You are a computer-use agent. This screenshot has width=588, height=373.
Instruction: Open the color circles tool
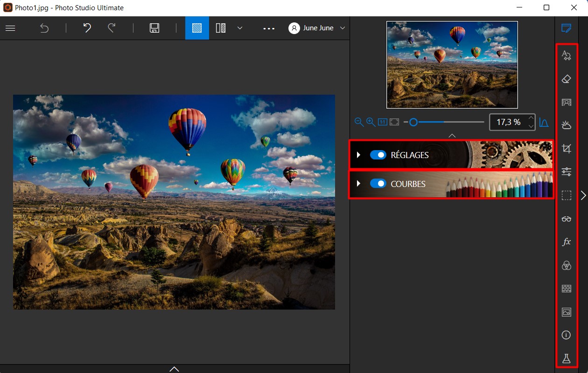click(567, 265)
